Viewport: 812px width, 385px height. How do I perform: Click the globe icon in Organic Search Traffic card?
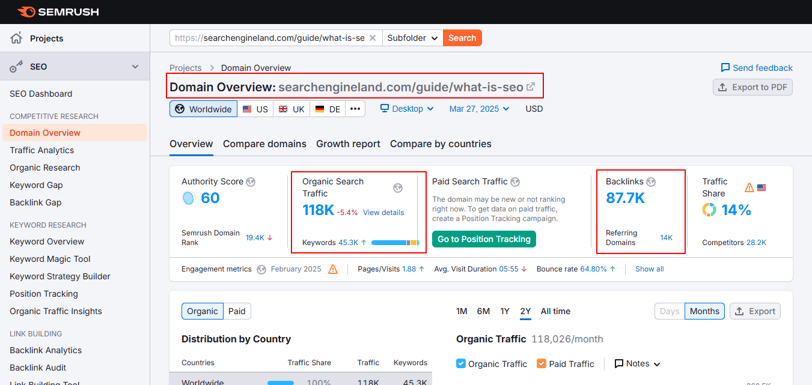398,188
